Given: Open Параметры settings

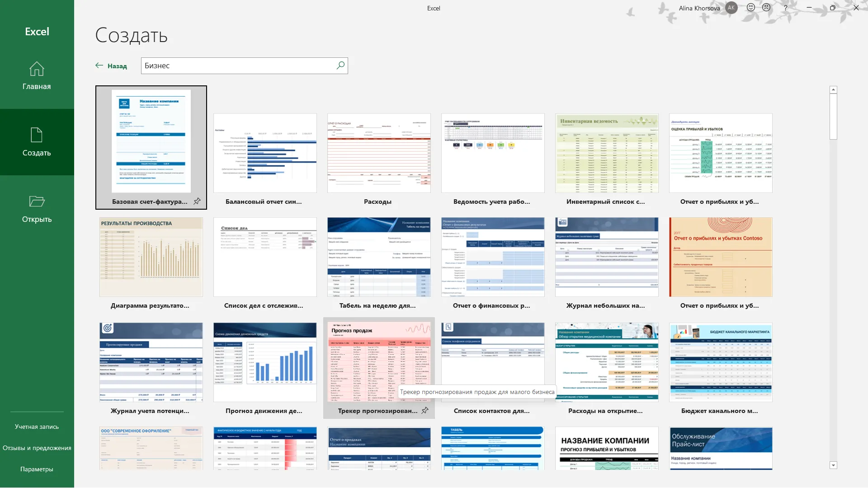Looking at the screenshot, I should click(x=37, y=469).
